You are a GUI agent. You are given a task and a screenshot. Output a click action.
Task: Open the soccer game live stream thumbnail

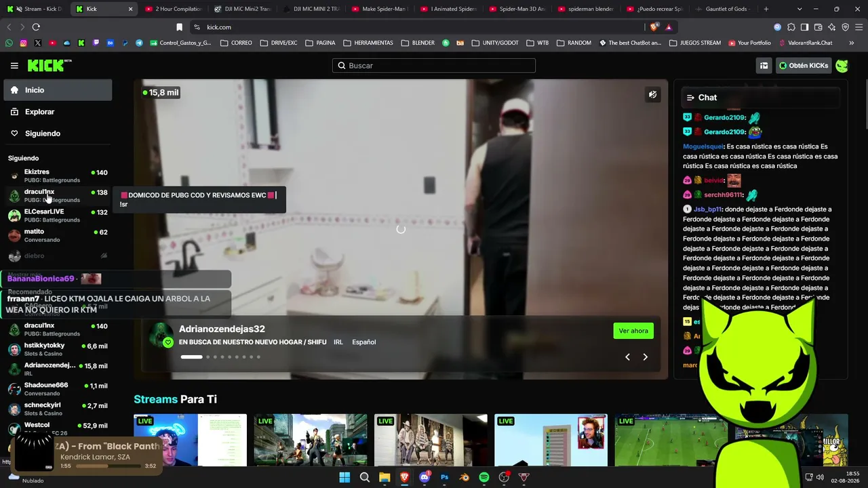click(673, 441)
